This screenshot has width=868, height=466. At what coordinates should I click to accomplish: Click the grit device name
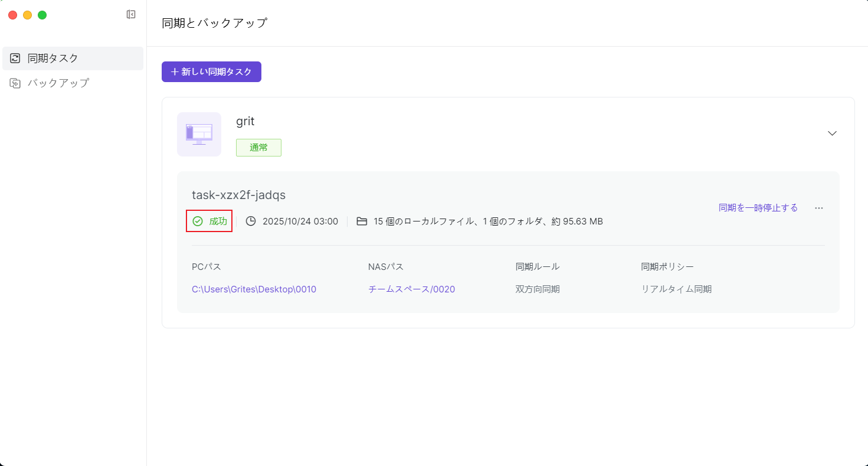point(245,121)
